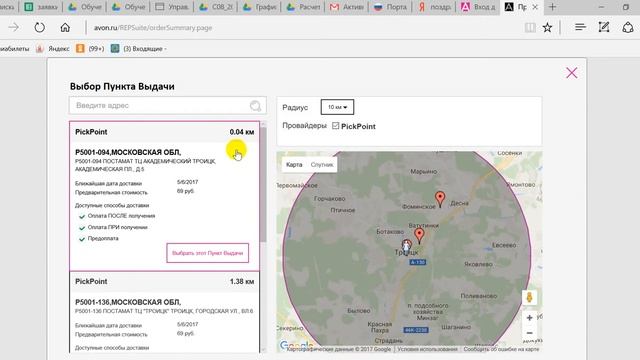Switch to the заявка browser tab

(x=41, y=7)
